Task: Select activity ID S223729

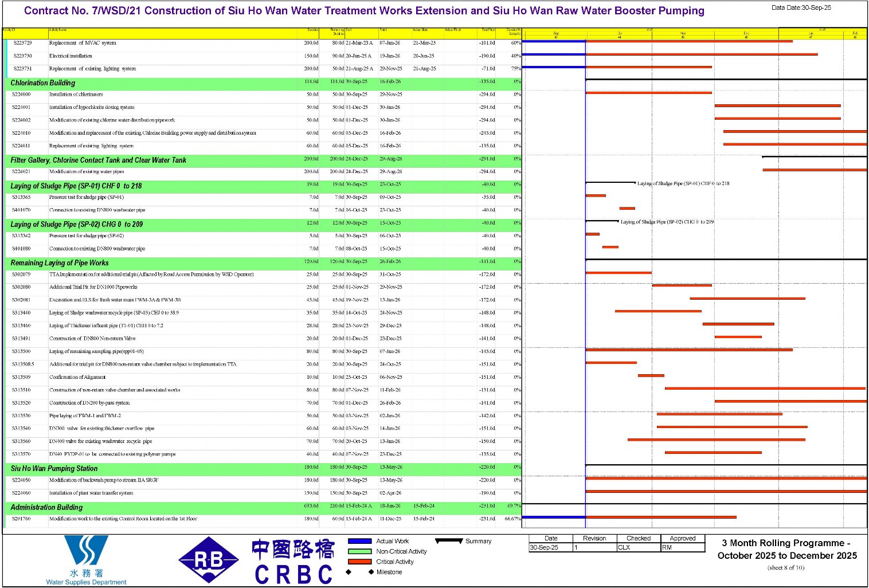Action: click(x=22, y=43)
